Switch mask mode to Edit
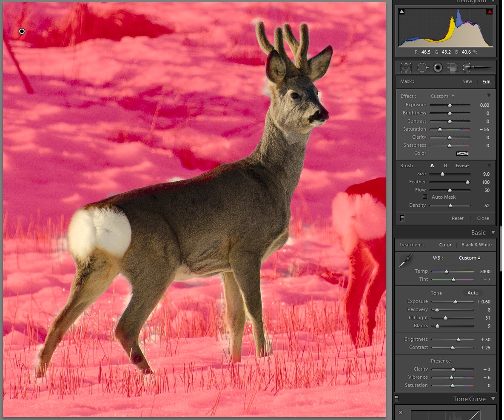Screen dimensions: 504x420 [x=486, y=82]
